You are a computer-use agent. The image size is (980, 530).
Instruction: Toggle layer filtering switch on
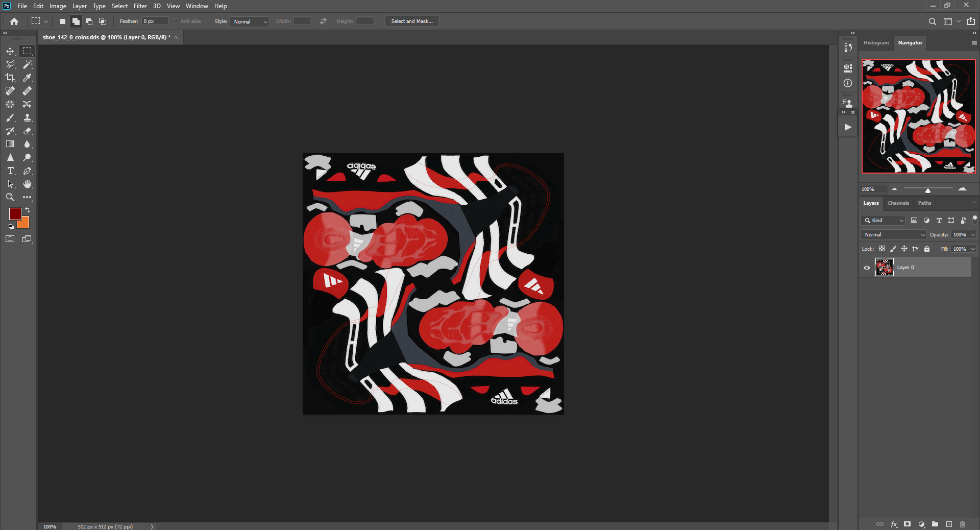click(974, 220)
